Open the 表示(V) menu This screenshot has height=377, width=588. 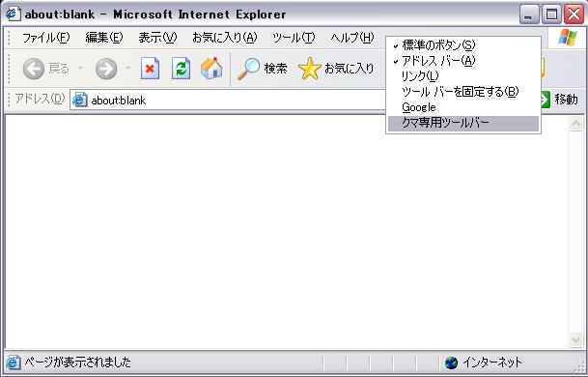point(157,38)
